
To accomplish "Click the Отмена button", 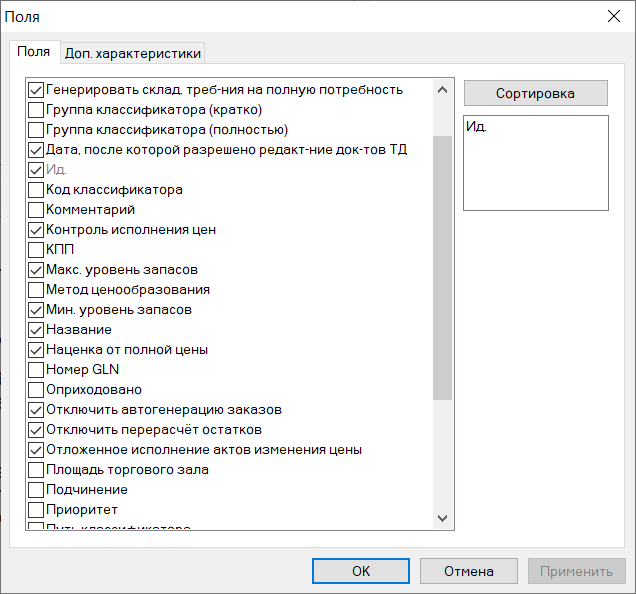I will [x=469, y=571].
